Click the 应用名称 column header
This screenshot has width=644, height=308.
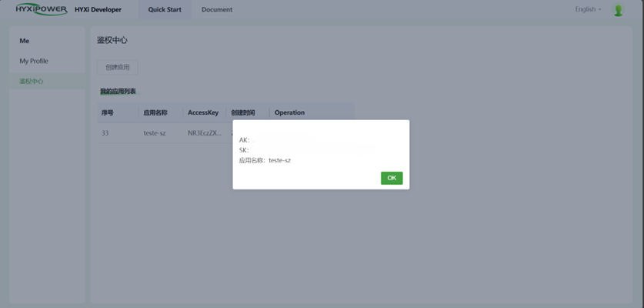(x=155, y=112)
